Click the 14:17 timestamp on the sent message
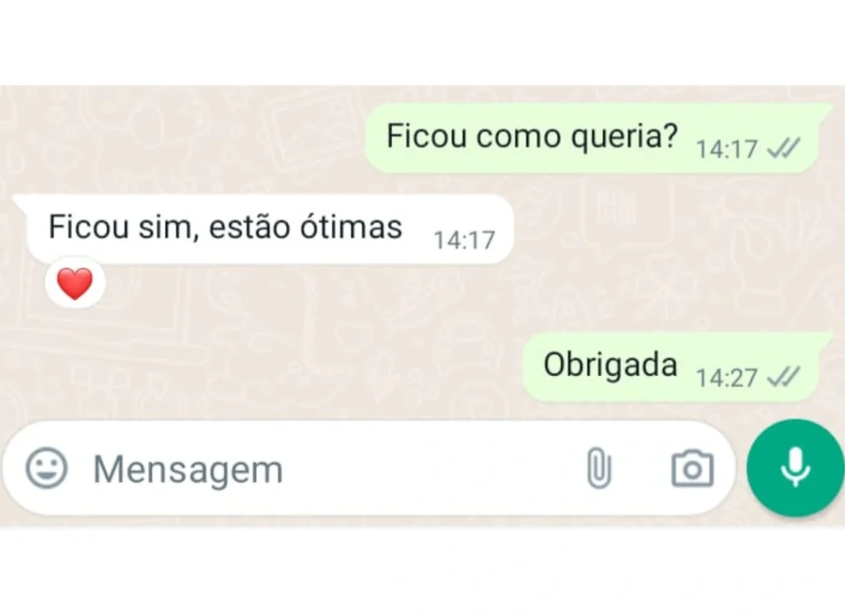This screenshot has width=845, height=616. coord(726,149)
